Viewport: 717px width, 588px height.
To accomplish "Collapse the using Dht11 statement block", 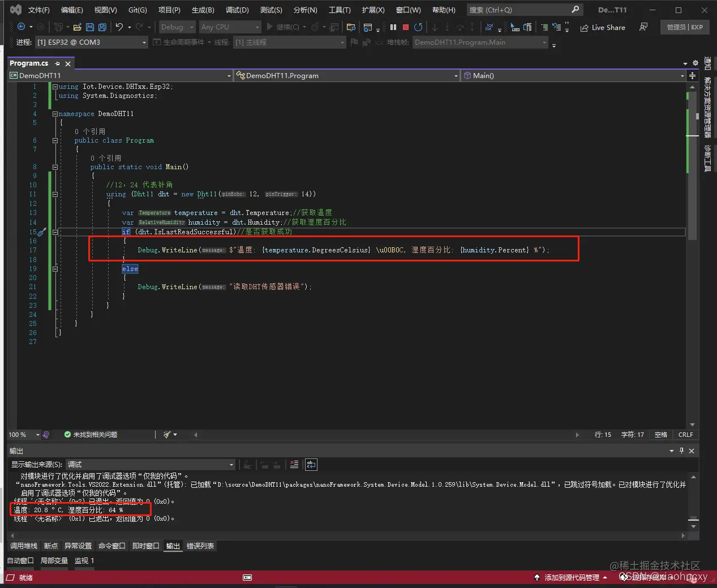I will 55,194.
